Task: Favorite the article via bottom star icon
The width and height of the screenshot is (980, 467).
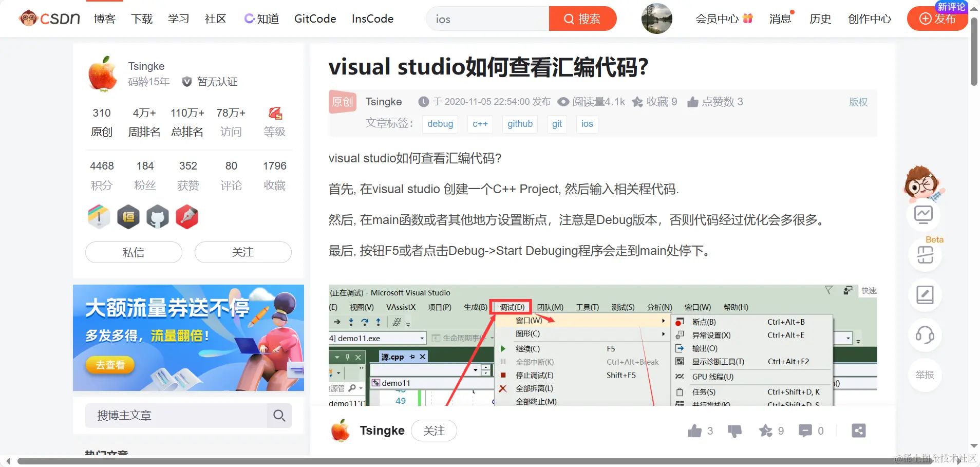Action: [766, 431]
